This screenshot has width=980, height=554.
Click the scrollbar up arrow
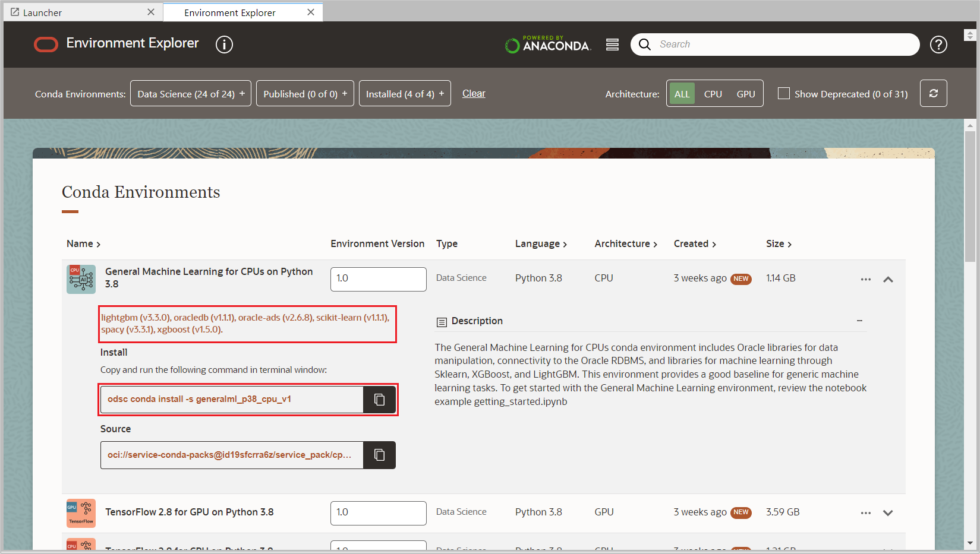pos(970,125)
